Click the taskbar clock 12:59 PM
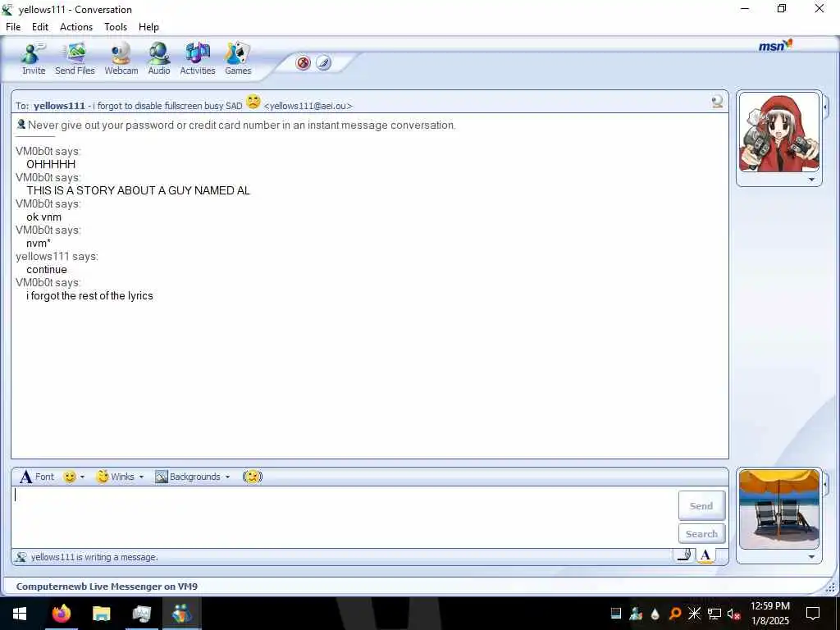The height and width of the screenshot is (630, 840). click(x=769, y=606)
